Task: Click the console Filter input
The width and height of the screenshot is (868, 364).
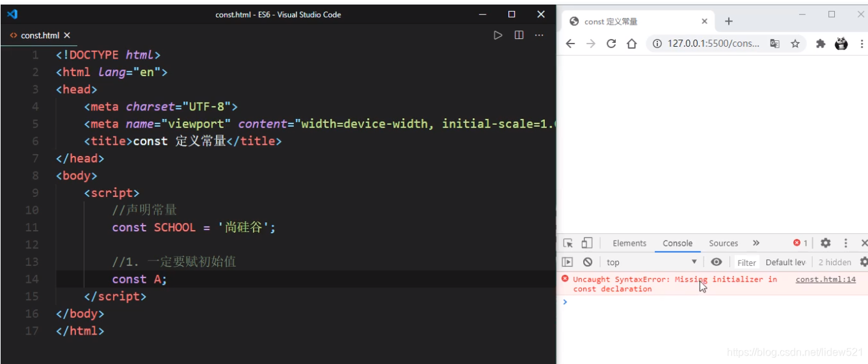Action: [746, 263]
